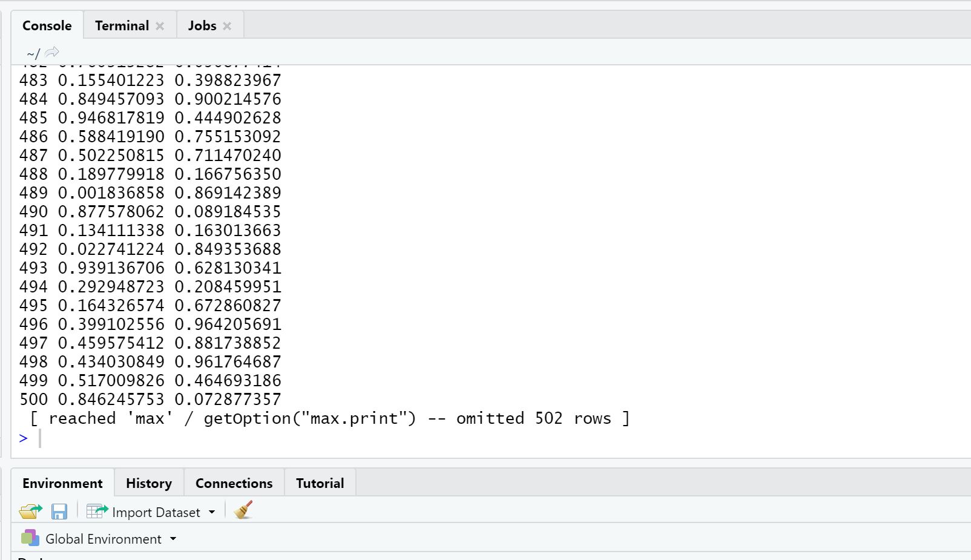The width and height of the screenshot is (971, 560).
Task: Clear objects with the broom icon
Action: 243,510
